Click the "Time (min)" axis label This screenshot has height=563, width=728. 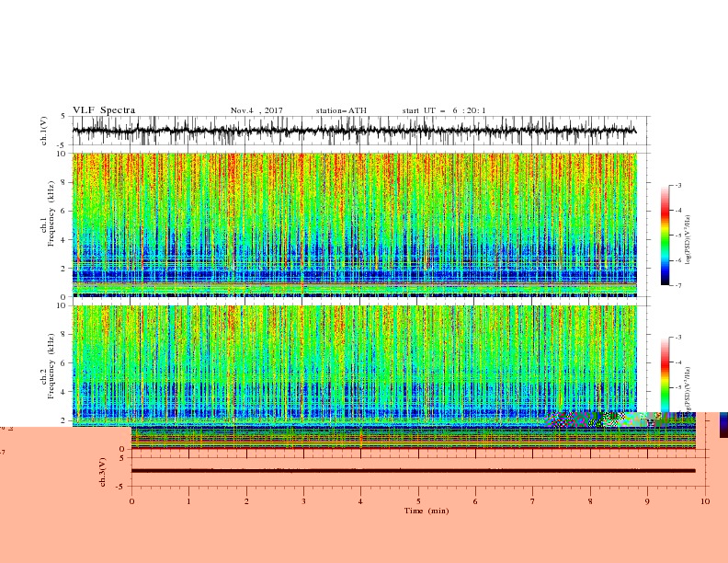(427, 511)
